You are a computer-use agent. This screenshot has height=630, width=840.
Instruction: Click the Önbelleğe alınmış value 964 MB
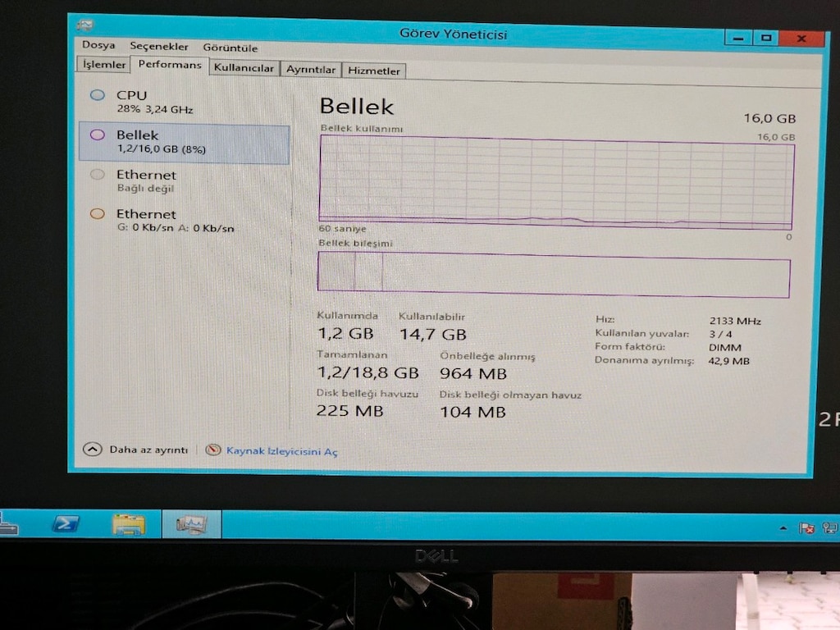[x=473, y=373]
